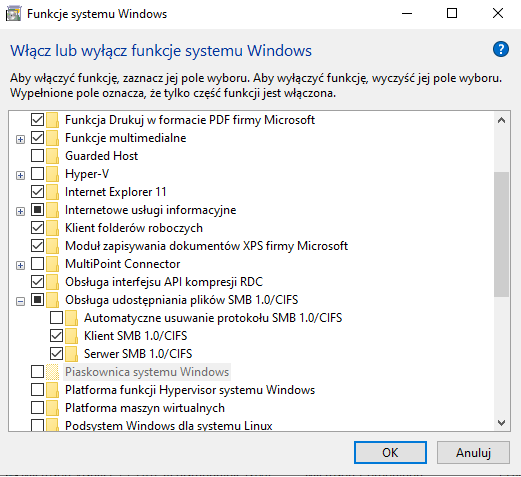Click folder icon beside Internet Explorer 11
The width and height of the screenshot is (521, 477).
[52, 192]
